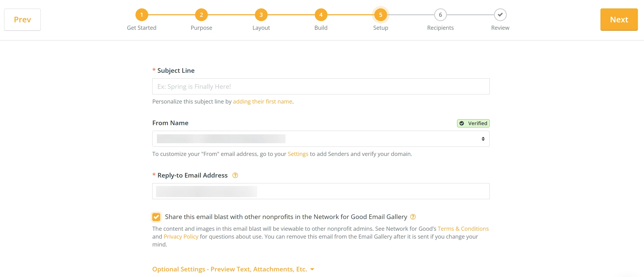Click the question mark icon beside Reply-to Email Address
This screenshot has height=277, width=644.
click(x=235, y=175)
